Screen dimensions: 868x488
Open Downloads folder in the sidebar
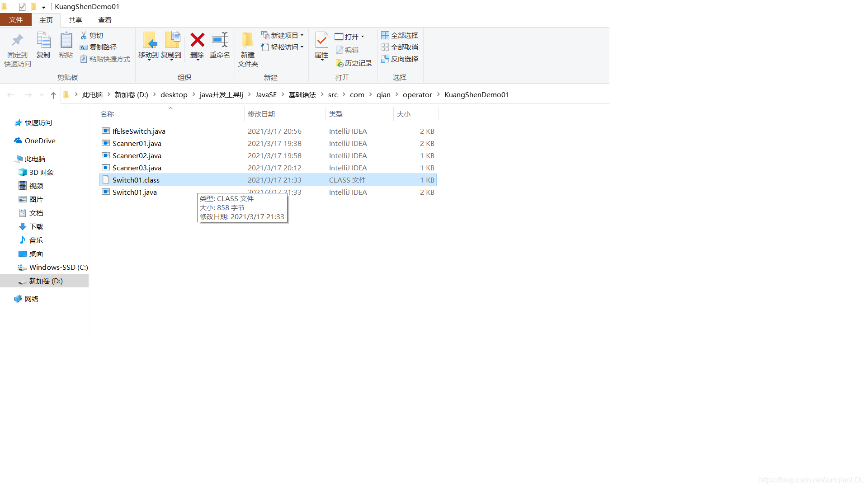tap(31, 227)
